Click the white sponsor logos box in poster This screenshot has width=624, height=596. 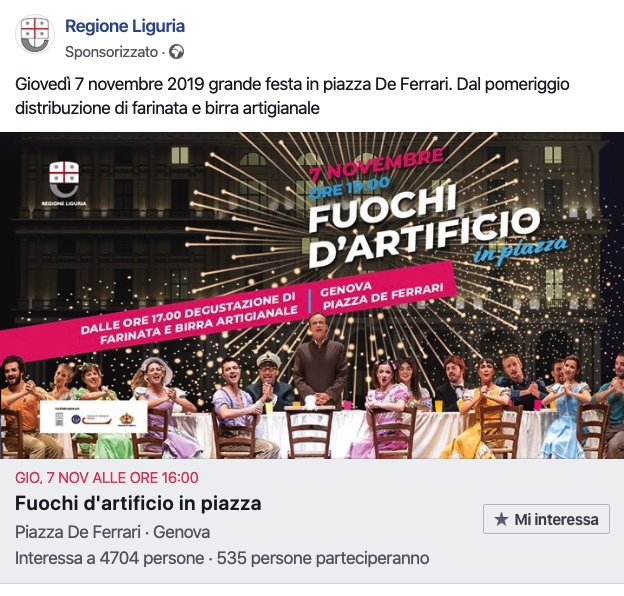[94, 417]
